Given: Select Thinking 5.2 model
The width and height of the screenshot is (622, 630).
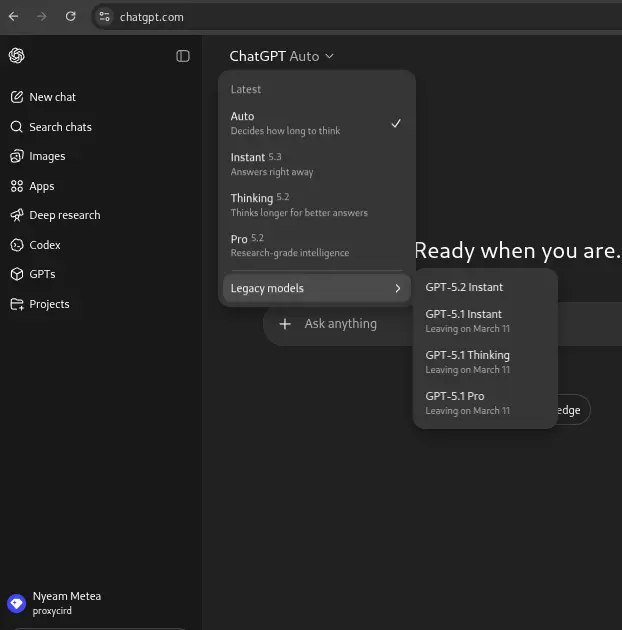Looking at the screenshot, I should click(317, 205).
